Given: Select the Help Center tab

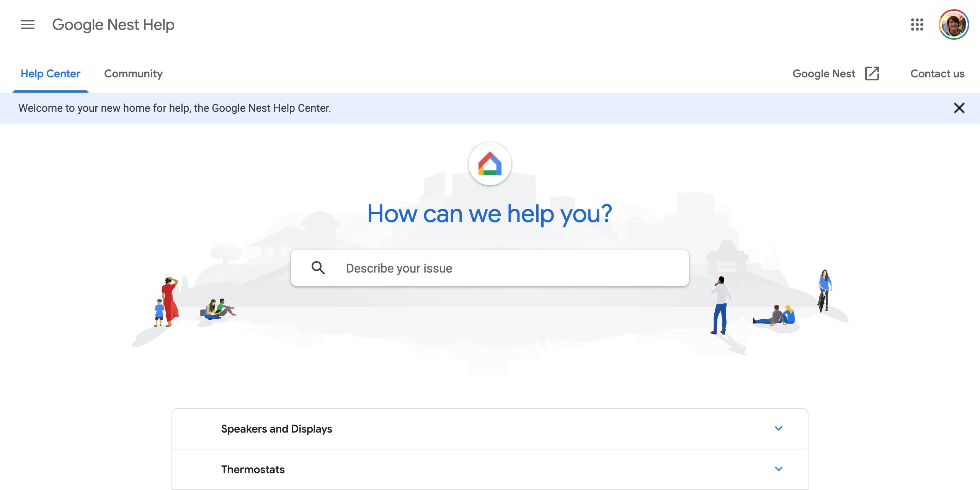Looking at the screenshot, I should coord(51,73).
